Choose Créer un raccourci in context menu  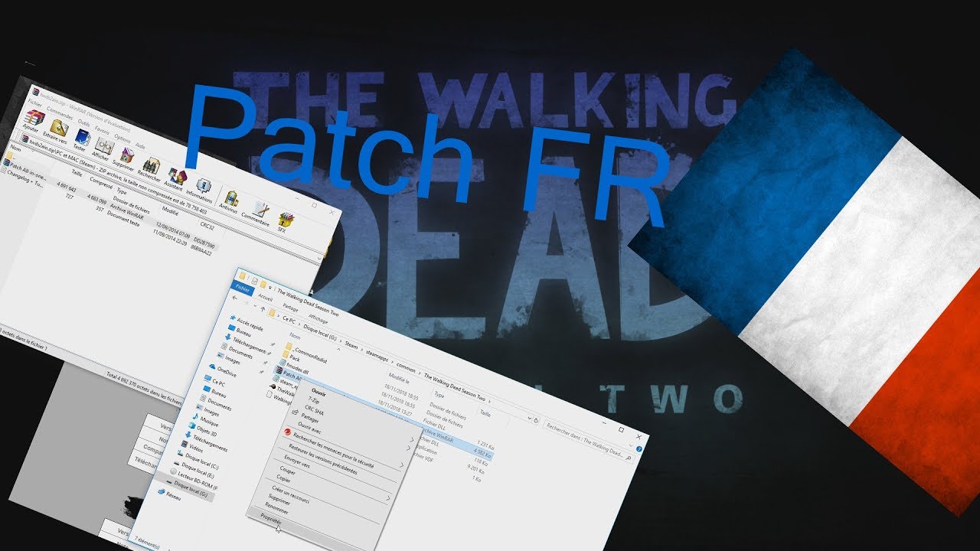pos(290,494)
